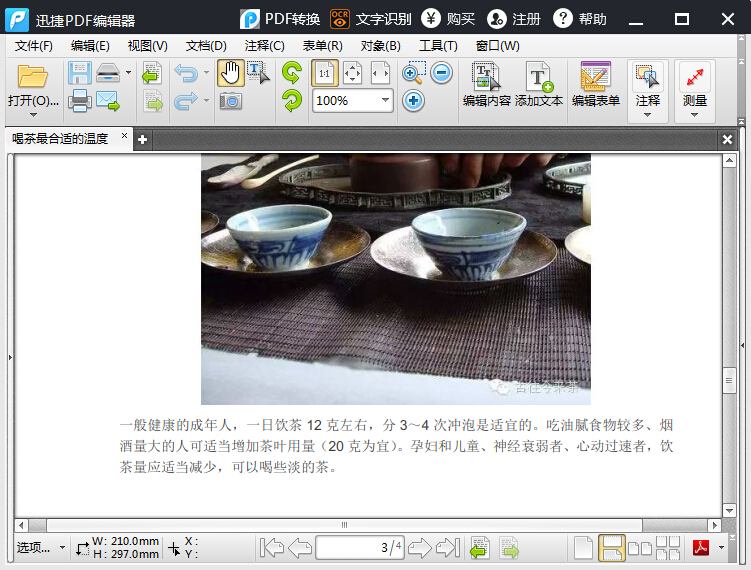Screen dimensions: 751x570
Task: Click 编辑内容 edit content tool
Action: pos(487,84)
